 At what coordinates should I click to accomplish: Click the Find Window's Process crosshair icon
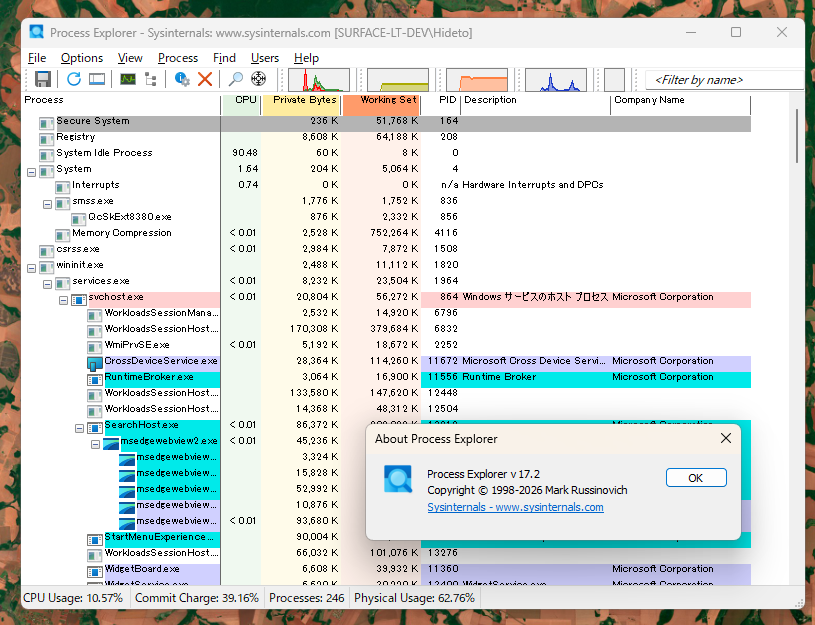coord(258,79)
